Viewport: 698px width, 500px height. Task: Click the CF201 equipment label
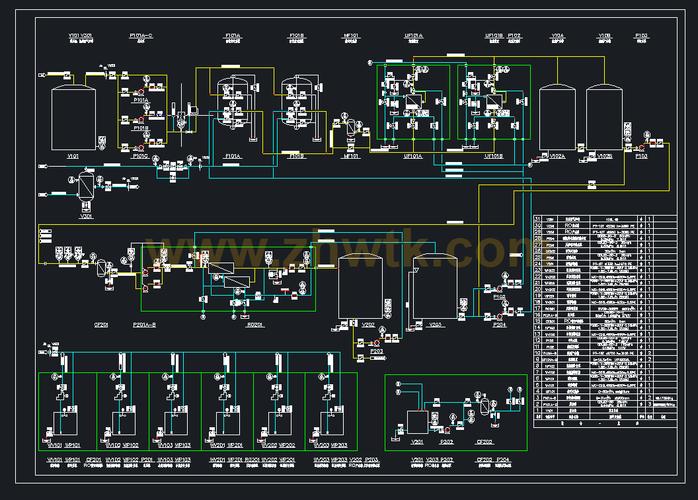tap(101, 325)
